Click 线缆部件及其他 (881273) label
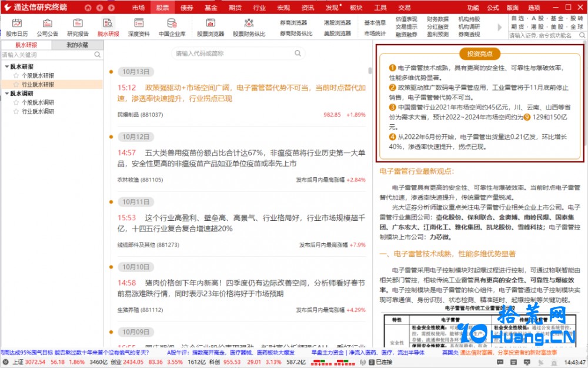This screenshot has height=368, width=588. [148, 245]
